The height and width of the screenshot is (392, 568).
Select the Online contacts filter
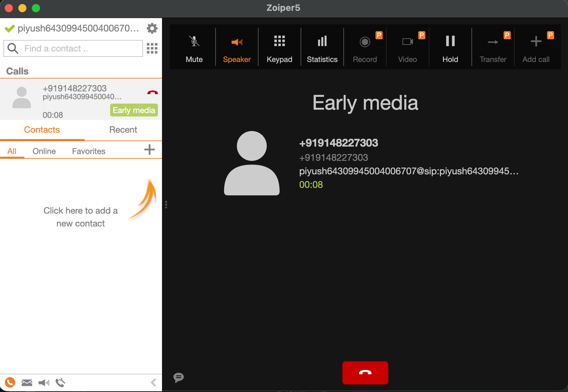44,151
